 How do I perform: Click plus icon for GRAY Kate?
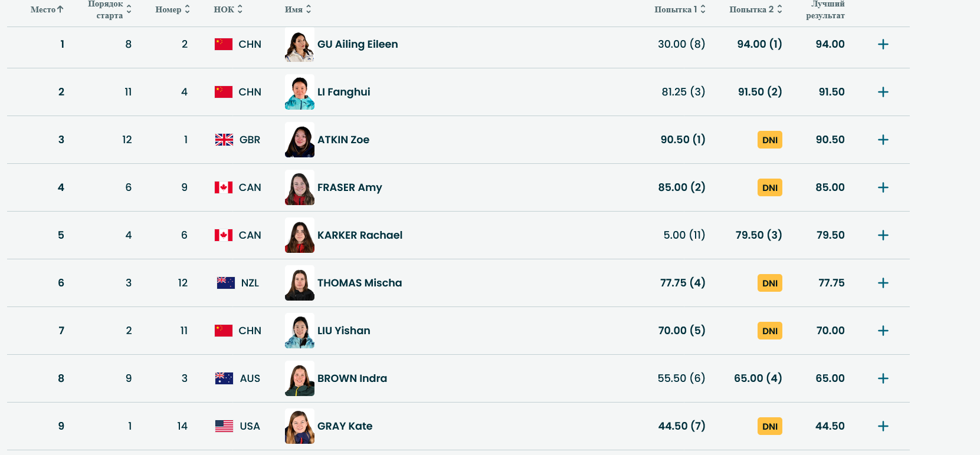pyautogui.click(x=883, y=426)
